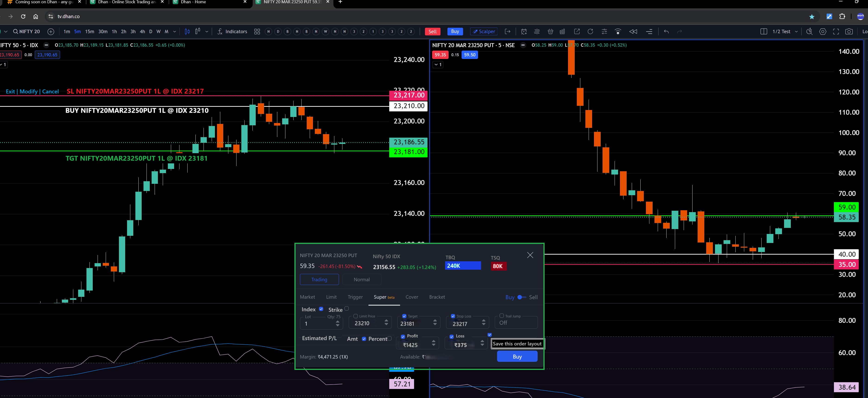Open the browser extensions puzzle icon

point(842,16)
